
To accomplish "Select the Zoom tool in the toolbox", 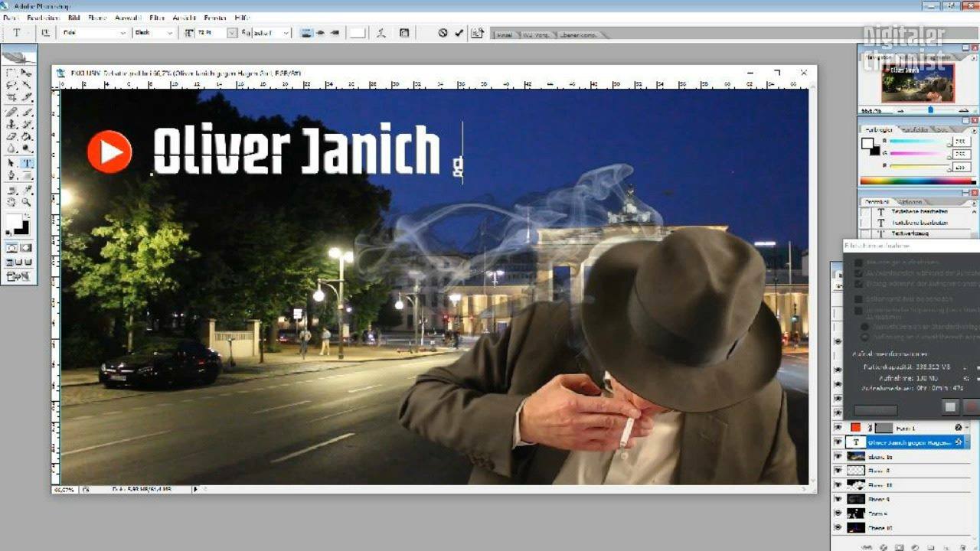I will pos(26,202).
